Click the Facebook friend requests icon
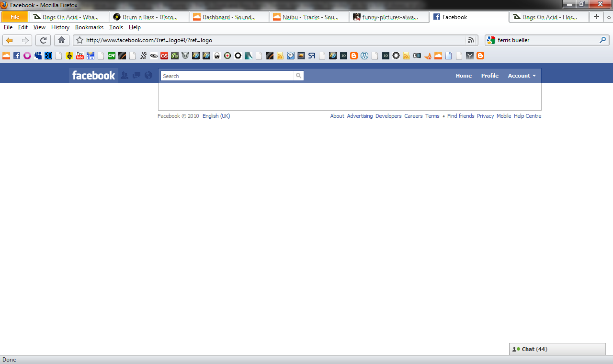This screenshot has height=364, width=613. pyautogui.click(x=125, y=76)
